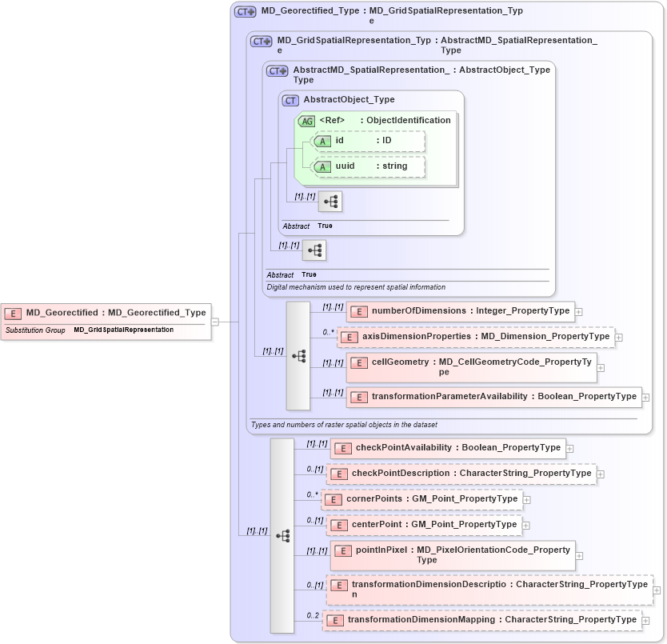Click the AG icon of the ObjectIdentification attribute group

(x=306, y=121)
